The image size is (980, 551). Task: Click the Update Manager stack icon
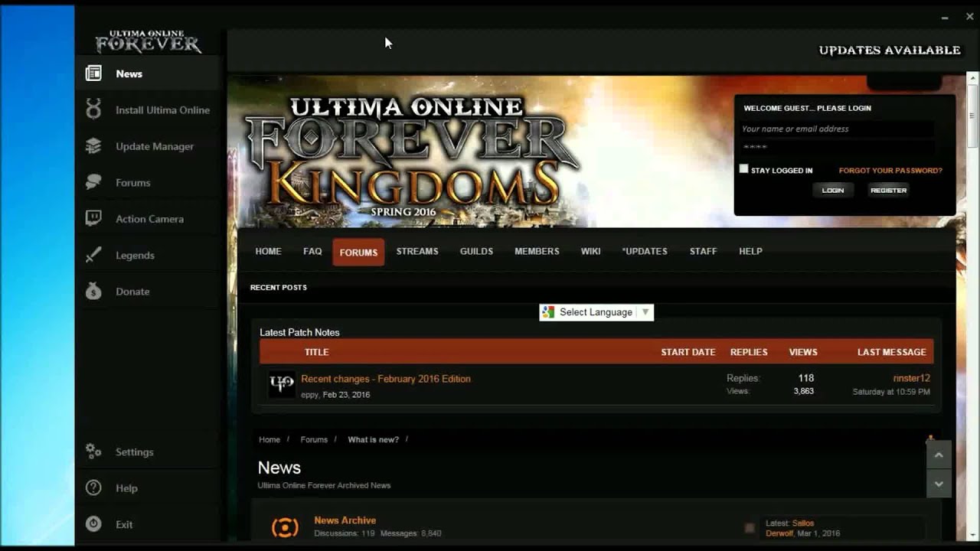point(93,146)
